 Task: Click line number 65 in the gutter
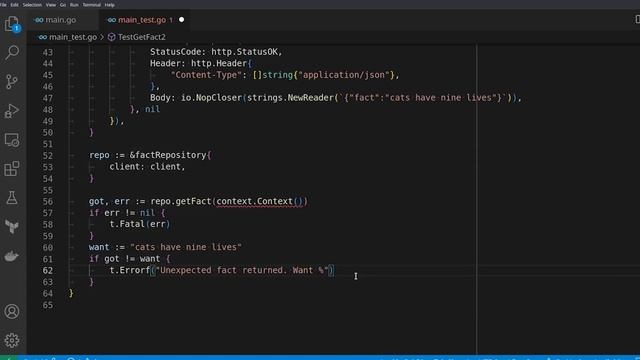tap(48, 305)
